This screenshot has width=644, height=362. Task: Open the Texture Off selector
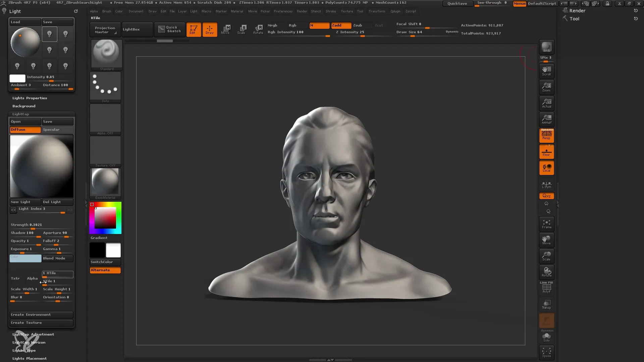[105, 152]
